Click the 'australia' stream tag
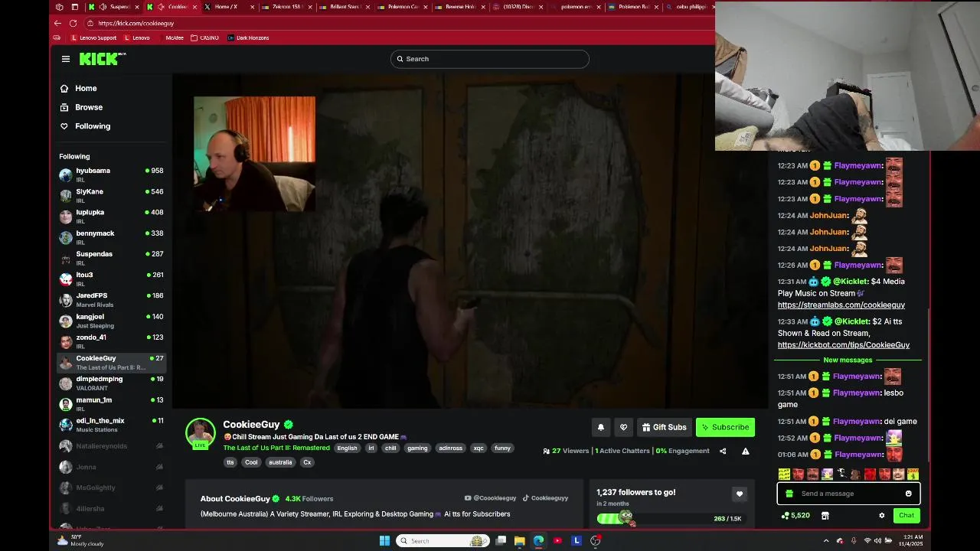 (280, 462)
